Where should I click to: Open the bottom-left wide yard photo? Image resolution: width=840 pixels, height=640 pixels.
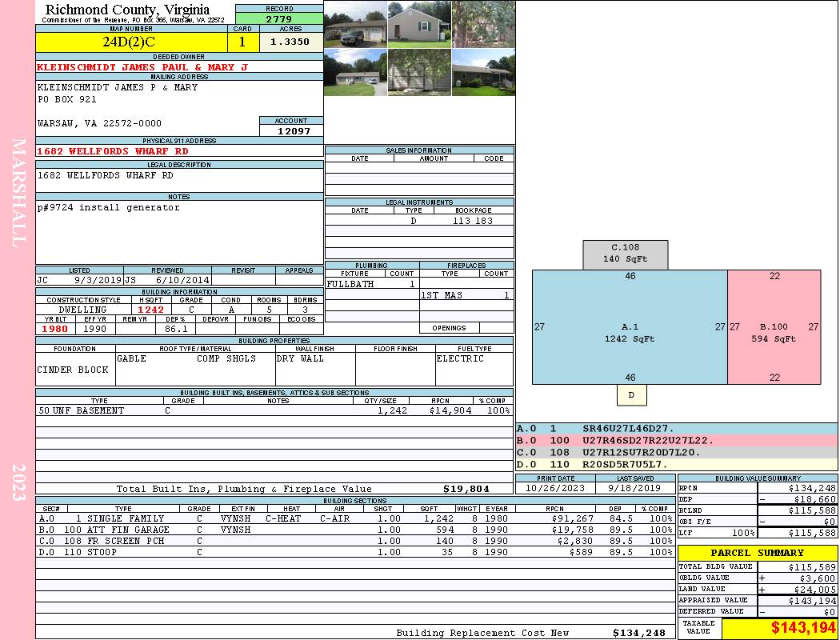point(355,72)
